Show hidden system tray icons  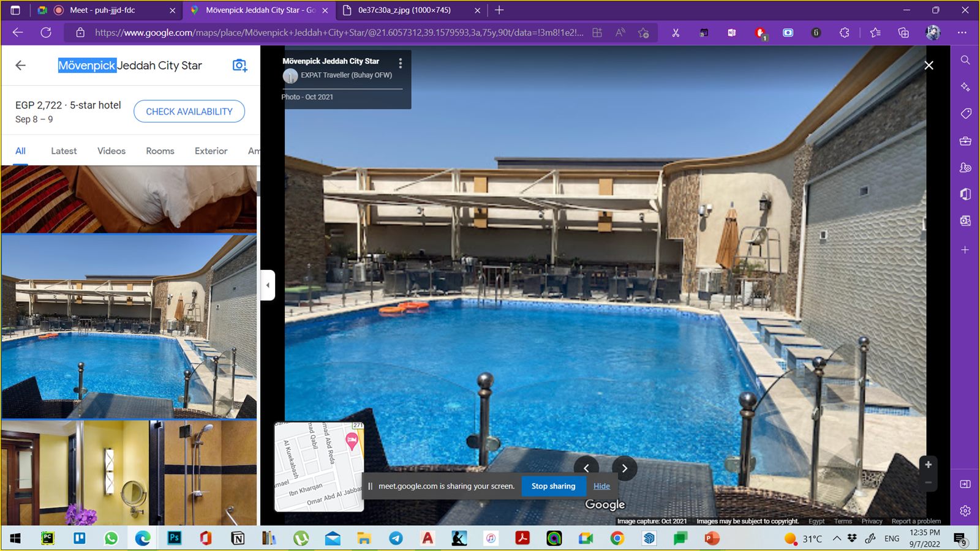[837, 539]
